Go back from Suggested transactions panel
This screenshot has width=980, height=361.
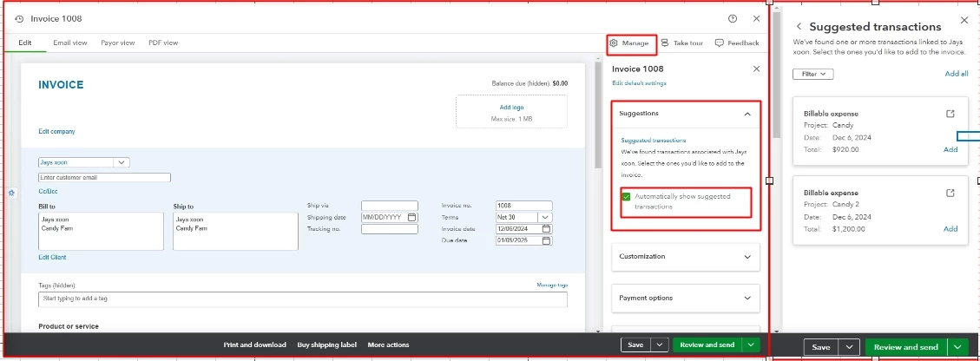coord(799,27)
